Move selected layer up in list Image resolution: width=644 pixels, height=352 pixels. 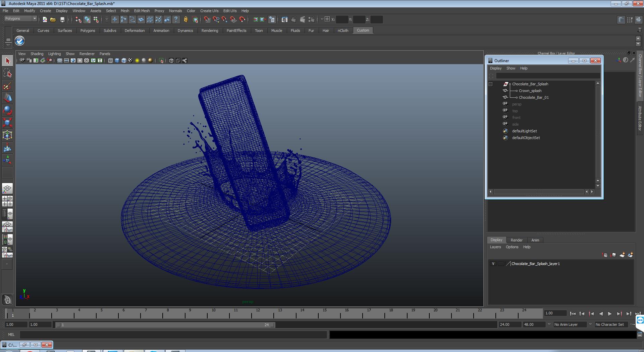[x=605, y=255]
